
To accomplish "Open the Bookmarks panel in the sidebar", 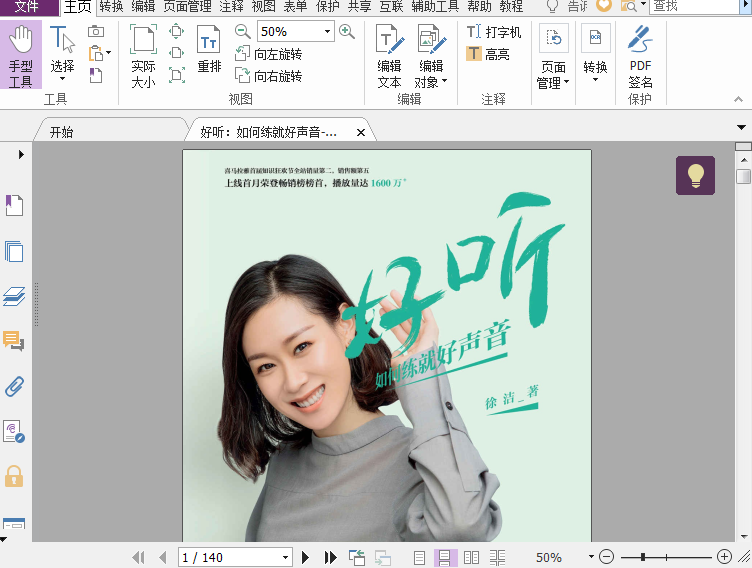I will (14, 205).
